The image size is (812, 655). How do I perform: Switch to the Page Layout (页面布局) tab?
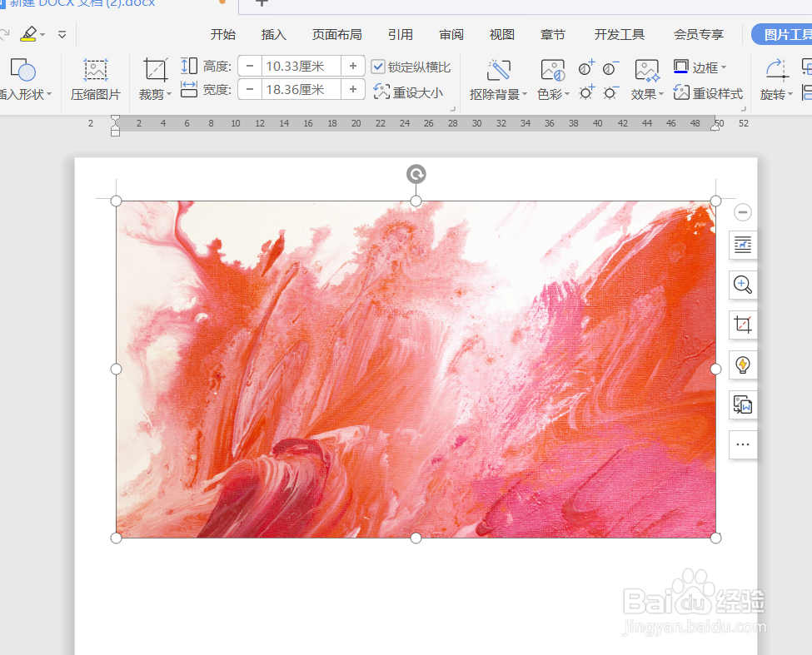337,35
